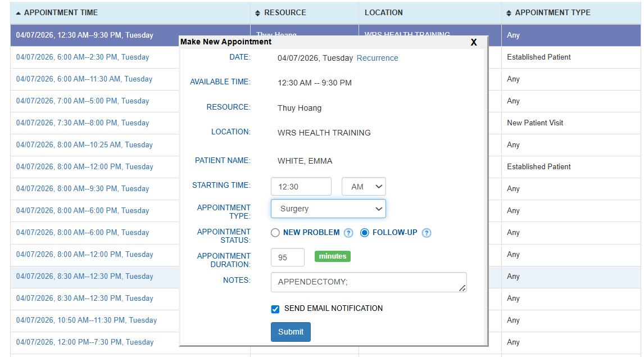Click the green minutes badge
Viewport: 644px width, 357px height.
click(333, 256)
